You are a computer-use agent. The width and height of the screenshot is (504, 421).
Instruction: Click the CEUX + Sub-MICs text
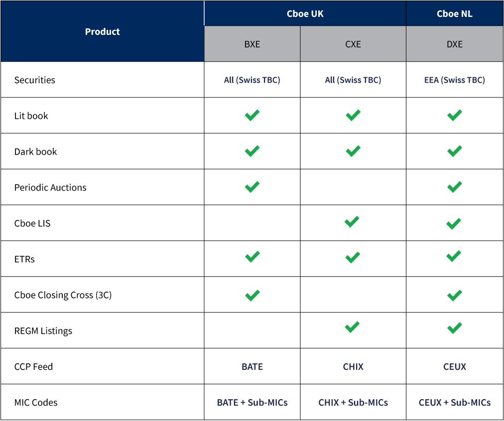(x=454, y=403)
